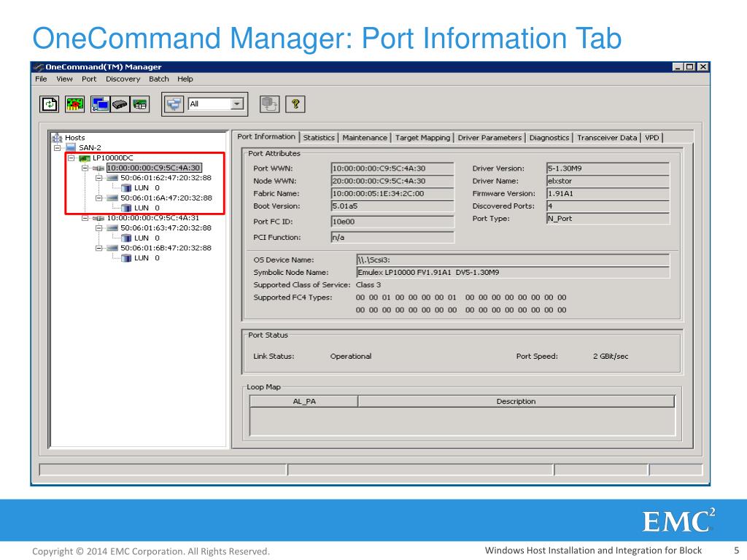747x560 pixels.
Task: Select the green adapter card view toolbar icon
Action: click(139, 104)
